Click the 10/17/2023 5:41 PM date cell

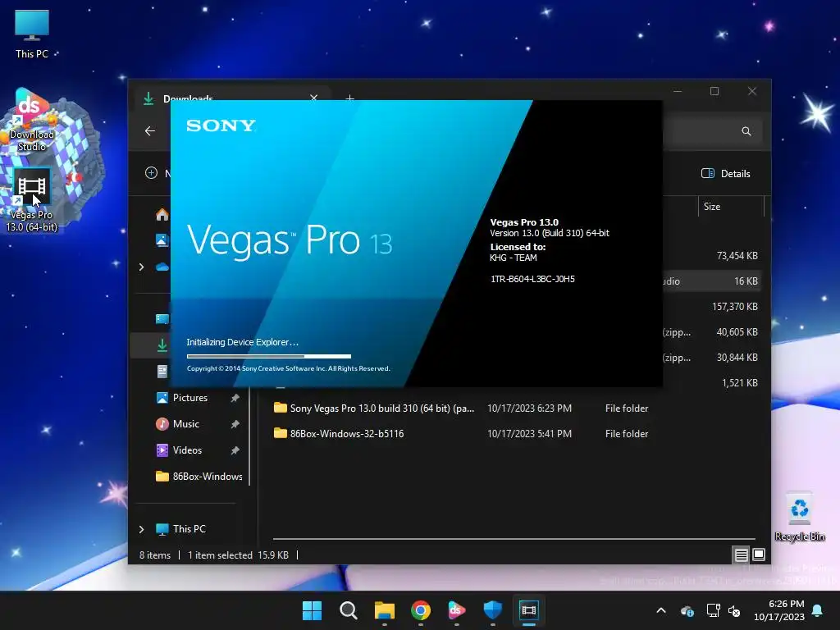(529, 433)
